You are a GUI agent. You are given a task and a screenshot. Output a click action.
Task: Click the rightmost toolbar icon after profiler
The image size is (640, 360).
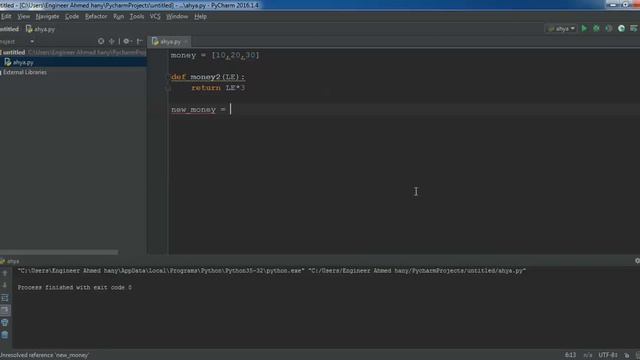coord(633,29)
